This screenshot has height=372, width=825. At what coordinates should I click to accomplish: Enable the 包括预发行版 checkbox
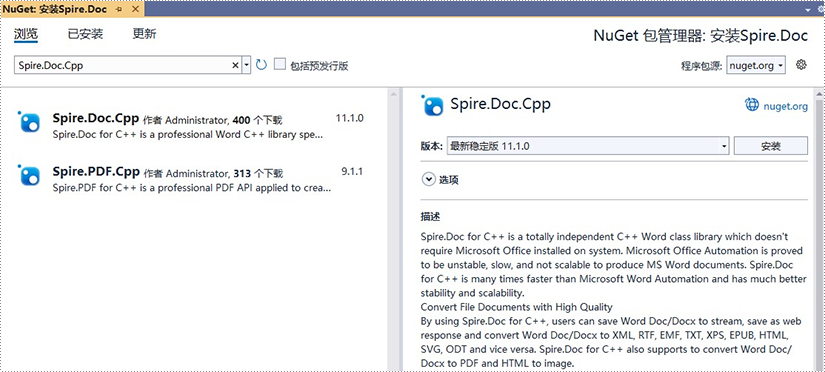[x=280, y=65]
